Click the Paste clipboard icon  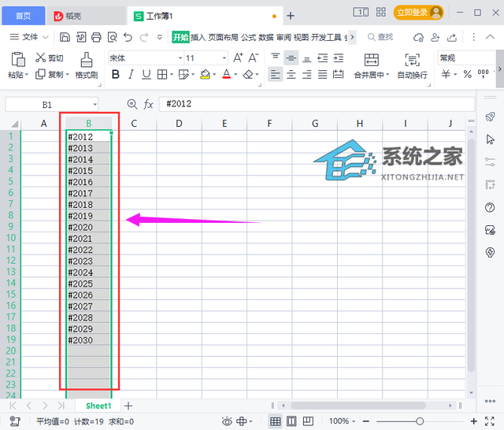[x=18, y=59]
